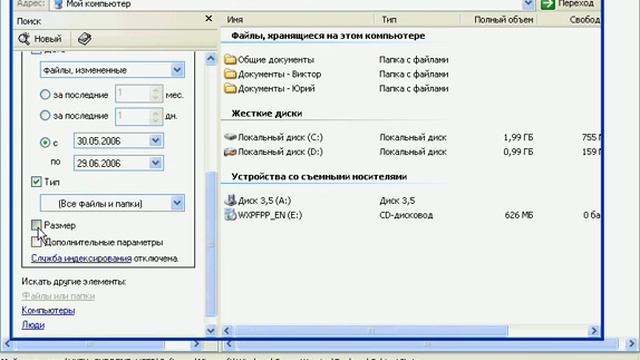
Task: Select the за последние мес. radio button
Action: pos(45,95)
